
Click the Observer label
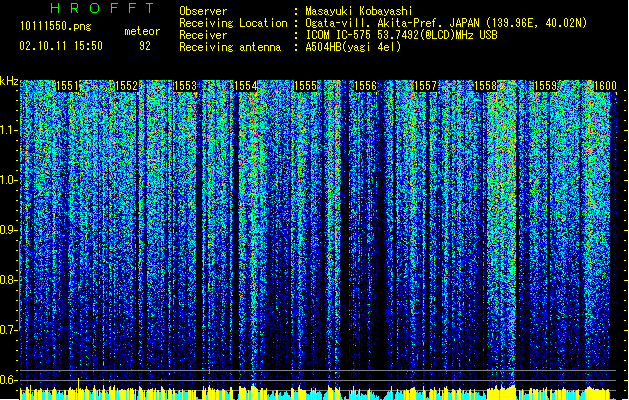[203, 11]
